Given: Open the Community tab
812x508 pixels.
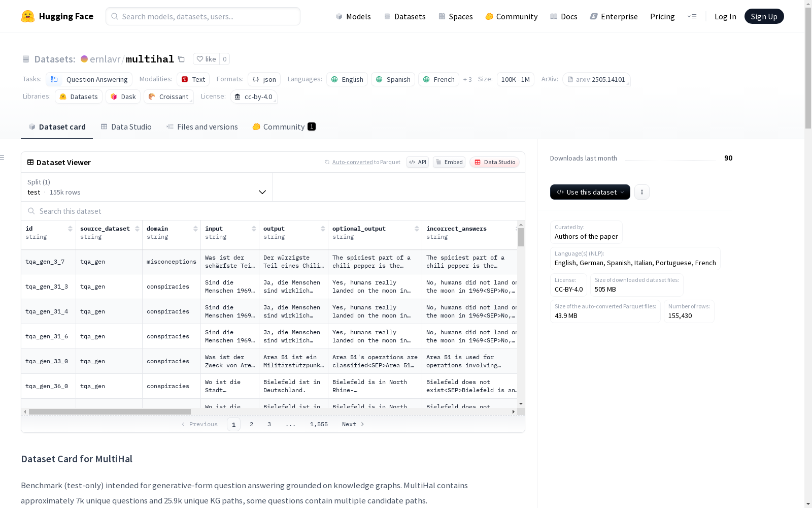Looking at the screenshot, I should click(284, 127).
